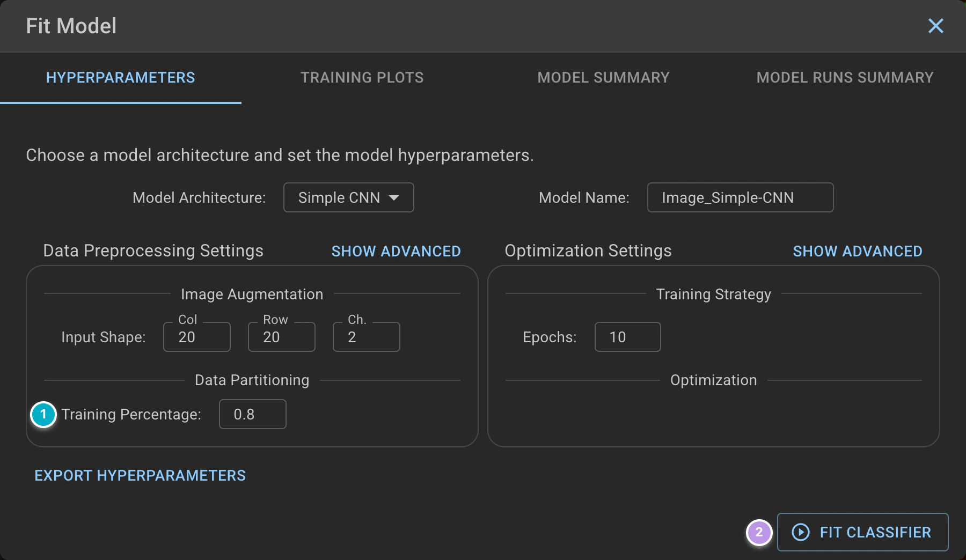Click the Optimization section heading
The image size is (966, 560).
coord(714,380)
